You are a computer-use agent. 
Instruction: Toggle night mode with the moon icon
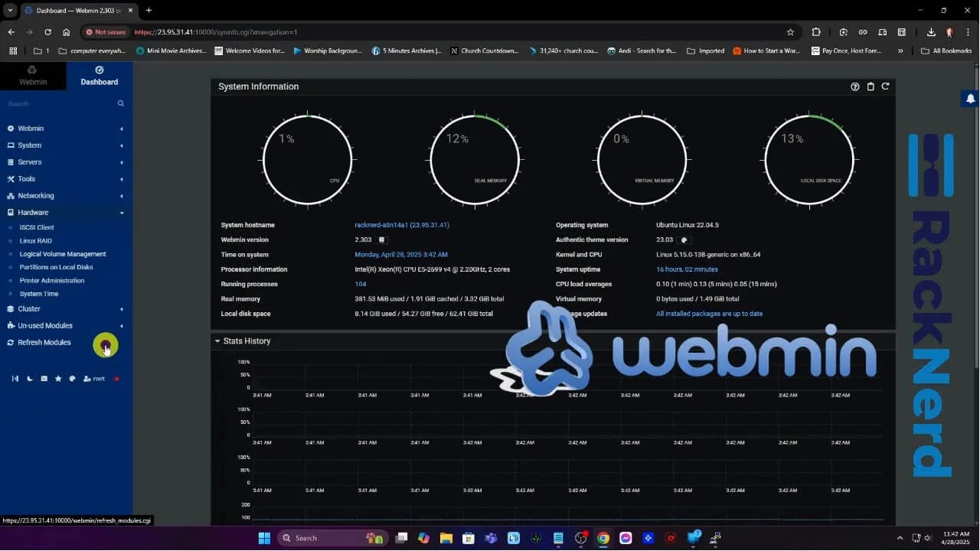coord(30,379)
